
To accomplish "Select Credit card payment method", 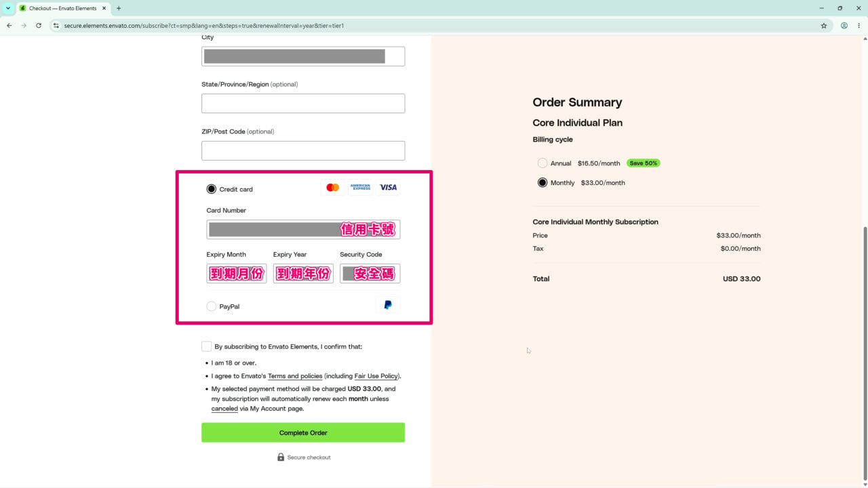I will 212,189.
